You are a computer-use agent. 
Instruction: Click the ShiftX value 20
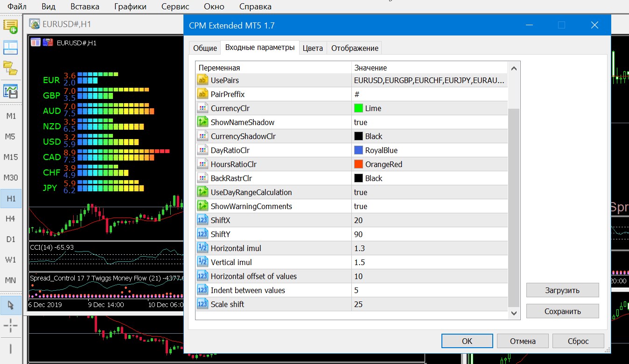pos(358,220)
